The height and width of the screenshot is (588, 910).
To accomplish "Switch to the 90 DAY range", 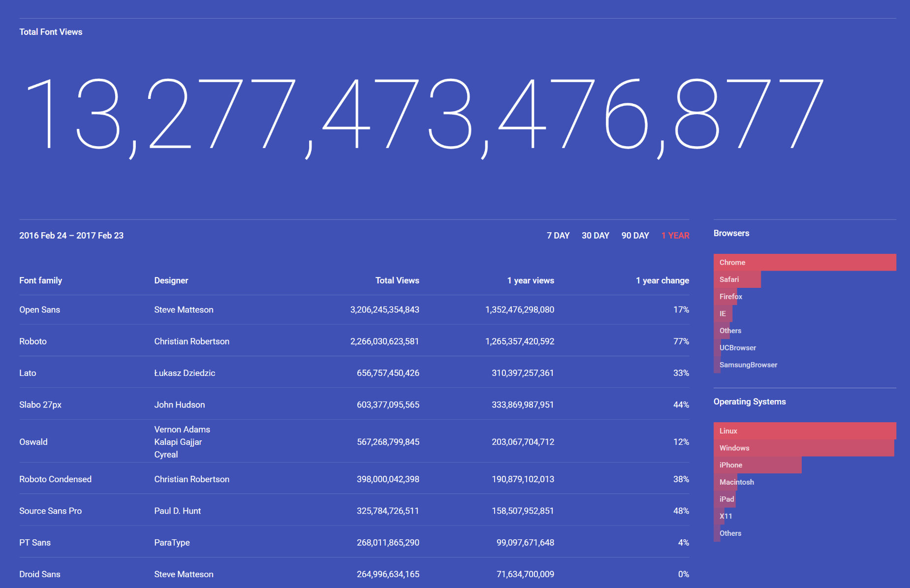I will pyautogui.click(x=635, y=236).
